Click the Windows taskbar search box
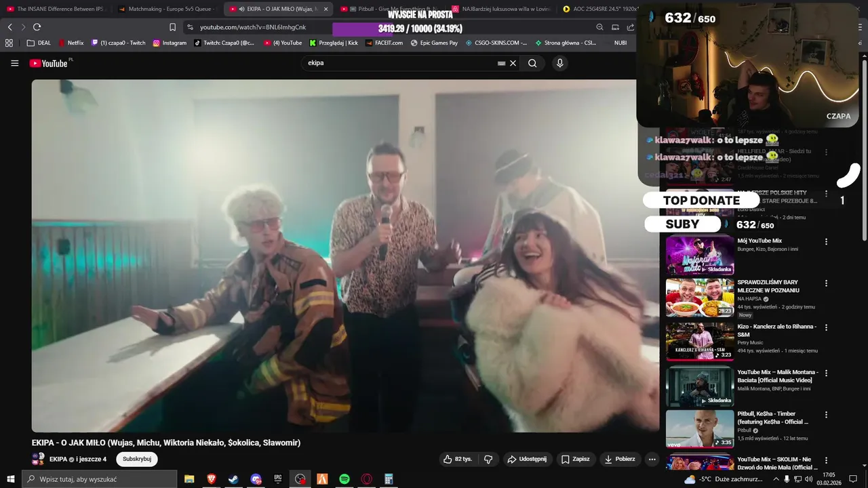Viewport: 868px width, 488px height. [x=99, y=479]
